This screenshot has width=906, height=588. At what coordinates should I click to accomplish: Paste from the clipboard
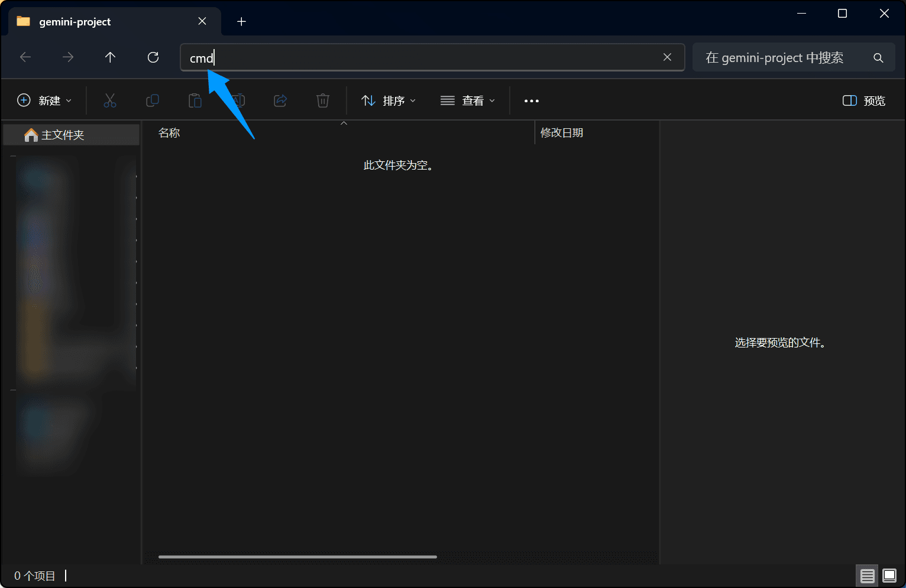tap(195, 100)
